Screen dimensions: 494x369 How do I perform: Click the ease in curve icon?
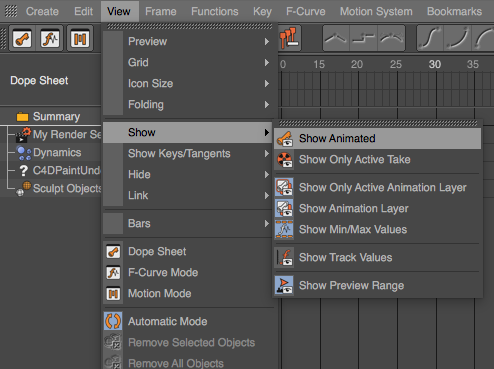458,38
